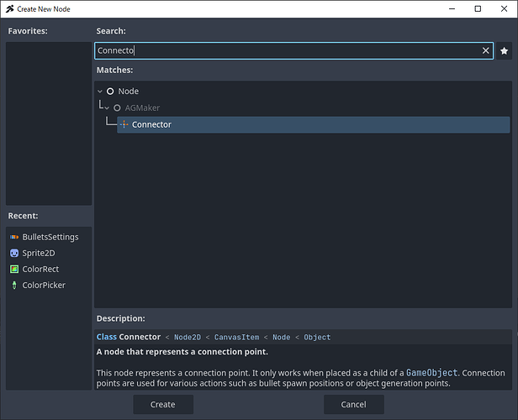
Task: Click inside the Search text field
Action: (286, 51)
